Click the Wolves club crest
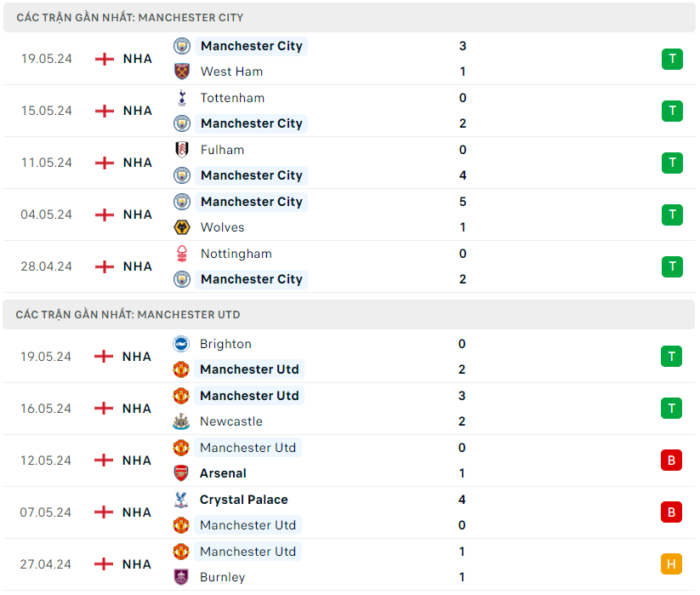Viewport: 700px width, 595px height. click(x=181, y=227)
